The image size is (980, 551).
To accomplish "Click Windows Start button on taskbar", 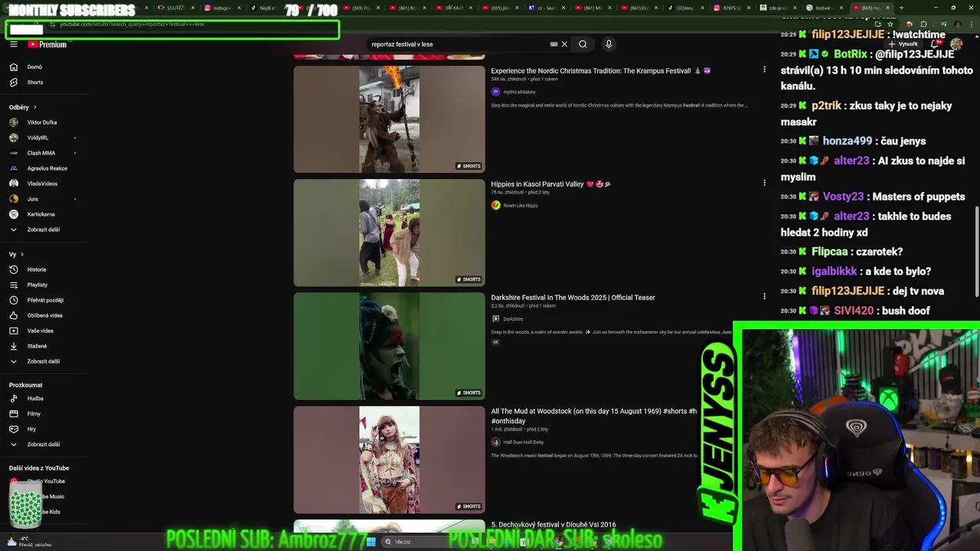I will click(371, 542).
